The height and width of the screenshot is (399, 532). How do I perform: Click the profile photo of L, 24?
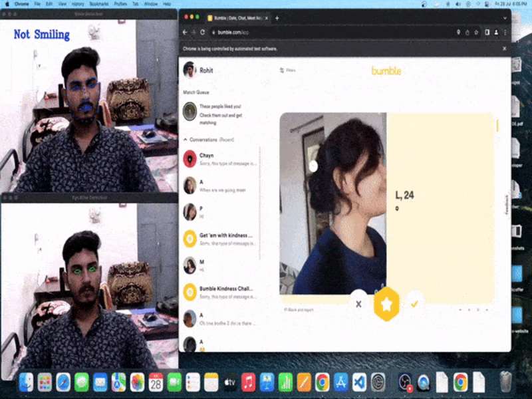click(x=333, y=203)
